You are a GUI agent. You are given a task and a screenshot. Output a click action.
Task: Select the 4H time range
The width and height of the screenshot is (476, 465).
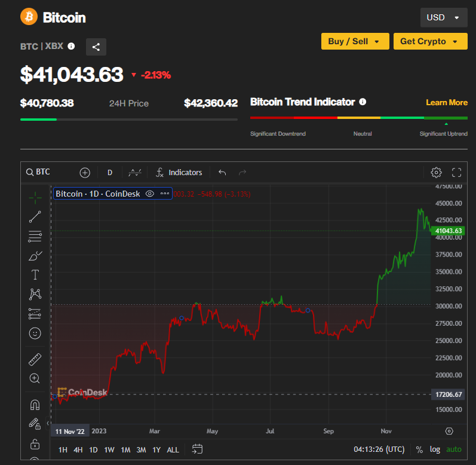pyautogui.click(x=78, y=450)
